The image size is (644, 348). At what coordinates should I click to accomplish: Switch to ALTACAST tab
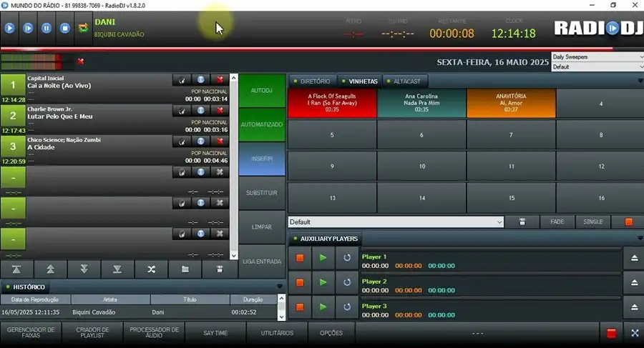[x=404, y=81]
